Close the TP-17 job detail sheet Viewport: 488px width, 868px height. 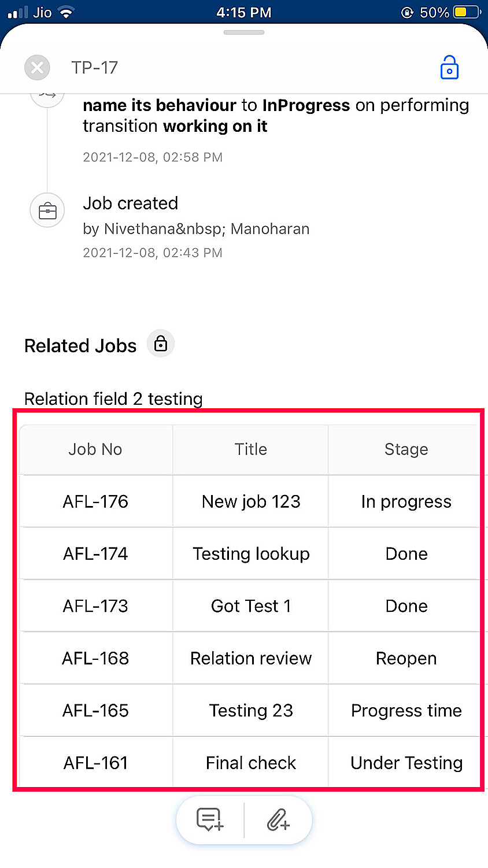tap(37, 68)
